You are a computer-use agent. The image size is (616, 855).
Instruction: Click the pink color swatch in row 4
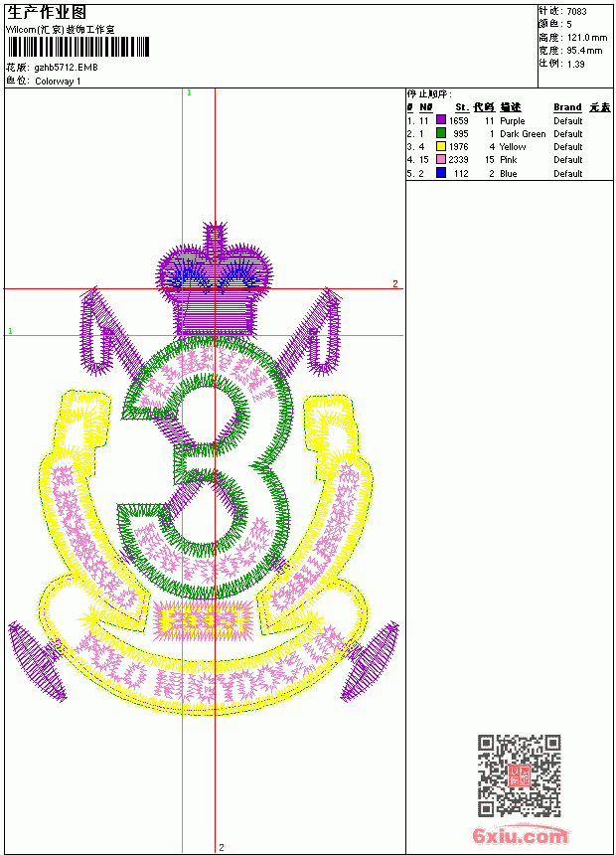point(441,159)
